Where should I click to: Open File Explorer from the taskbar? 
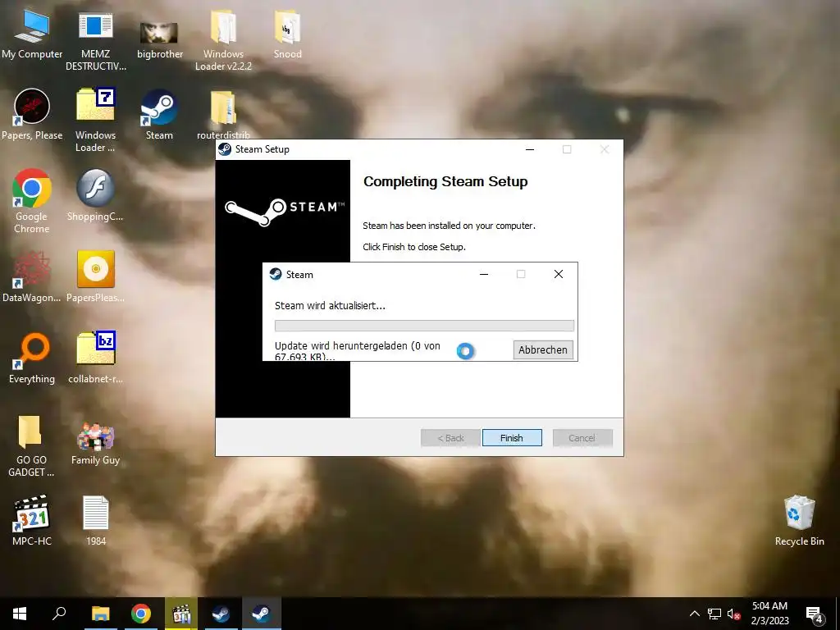(100, 614)
